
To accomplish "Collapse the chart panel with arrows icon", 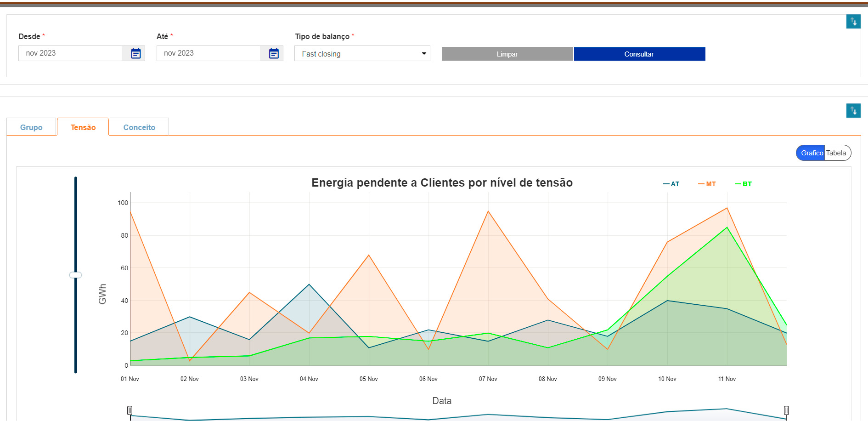I will [853, 111].
